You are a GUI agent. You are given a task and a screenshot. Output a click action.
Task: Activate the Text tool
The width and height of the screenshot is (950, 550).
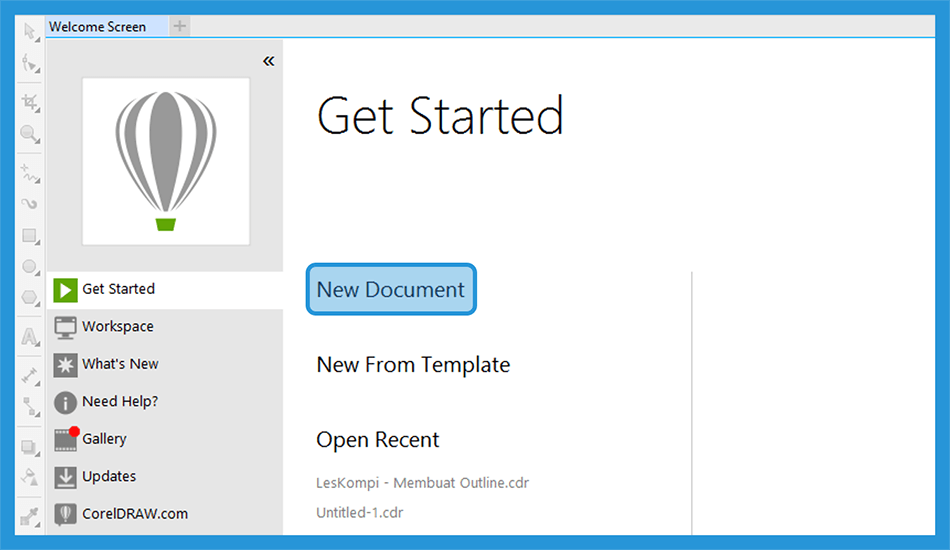pyautogui.click(x=29, y=336)
